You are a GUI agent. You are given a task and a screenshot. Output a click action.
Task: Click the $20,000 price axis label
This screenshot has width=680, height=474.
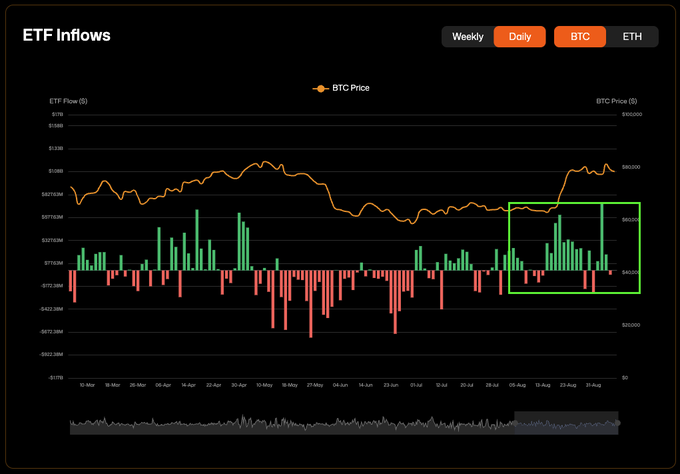[631, 325]
